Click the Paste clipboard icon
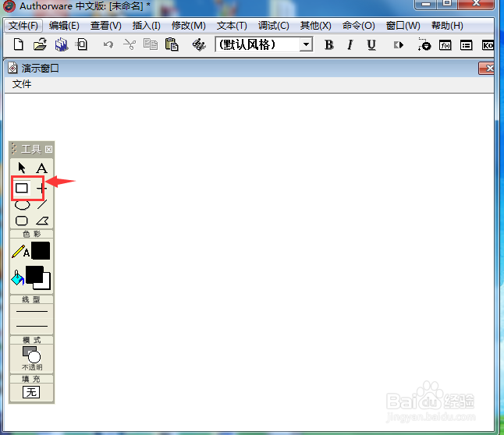The width and height of the screenshot is (504, 435). click(172, 44)
